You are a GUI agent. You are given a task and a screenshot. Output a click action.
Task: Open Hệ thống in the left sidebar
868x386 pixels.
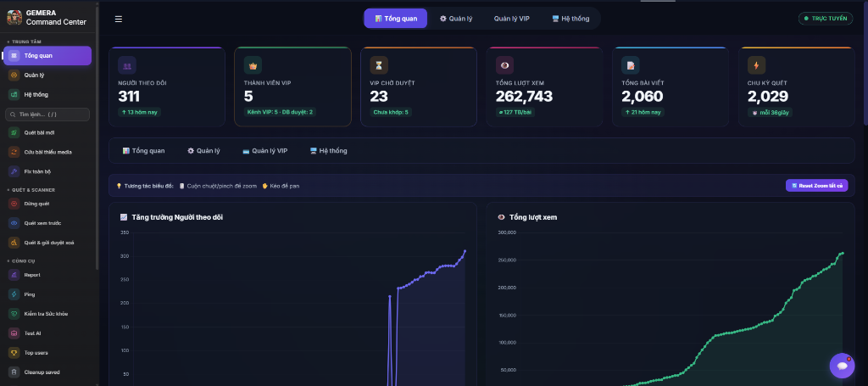click(47, 95)
